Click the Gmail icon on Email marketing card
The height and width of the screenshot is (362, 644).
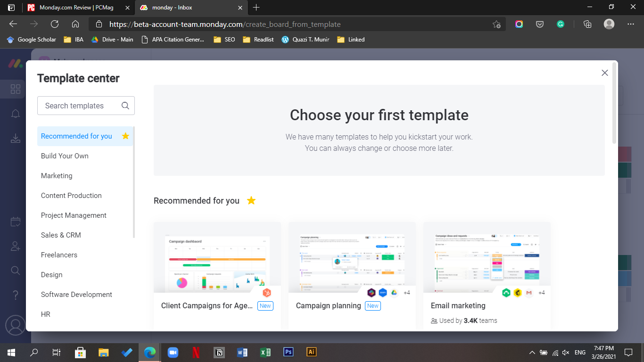click(528, 293)
